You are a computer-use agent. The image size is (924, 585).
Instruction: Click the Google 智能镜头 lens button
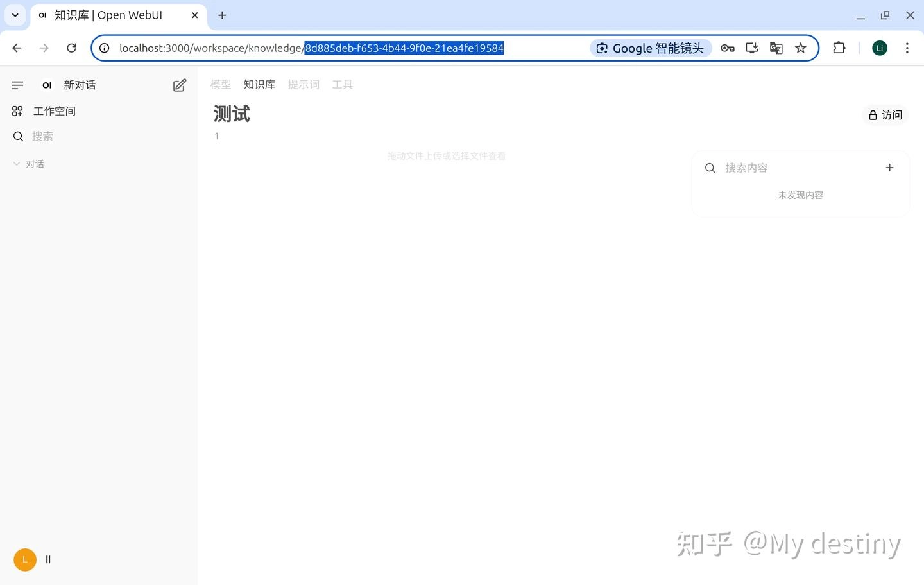point(651,48)
